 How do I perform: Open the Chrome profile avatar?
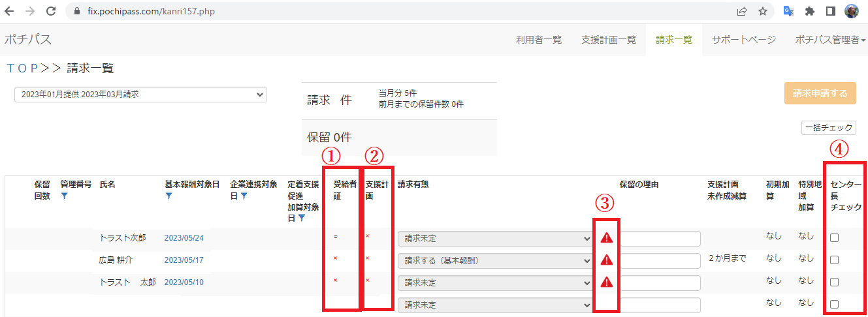coord(852,11)
